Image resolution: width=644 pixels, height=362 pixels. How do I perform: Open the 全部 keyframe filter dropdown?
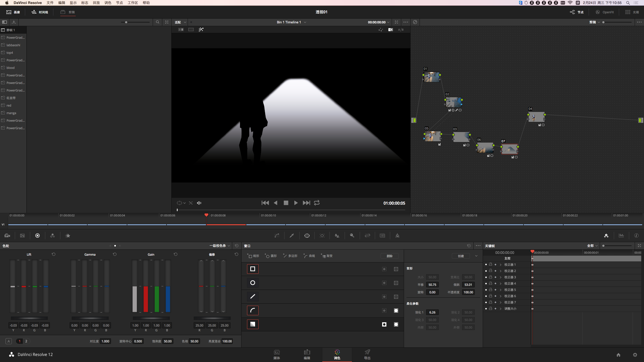click(x=592, y=246)
